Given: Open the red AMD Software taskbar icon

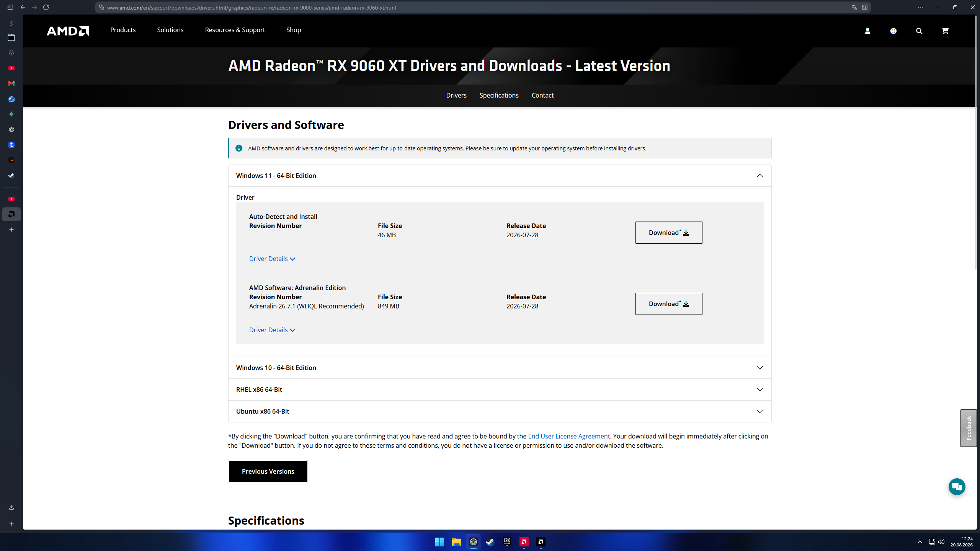Looking at the screenshot, I should coord(524,542).
